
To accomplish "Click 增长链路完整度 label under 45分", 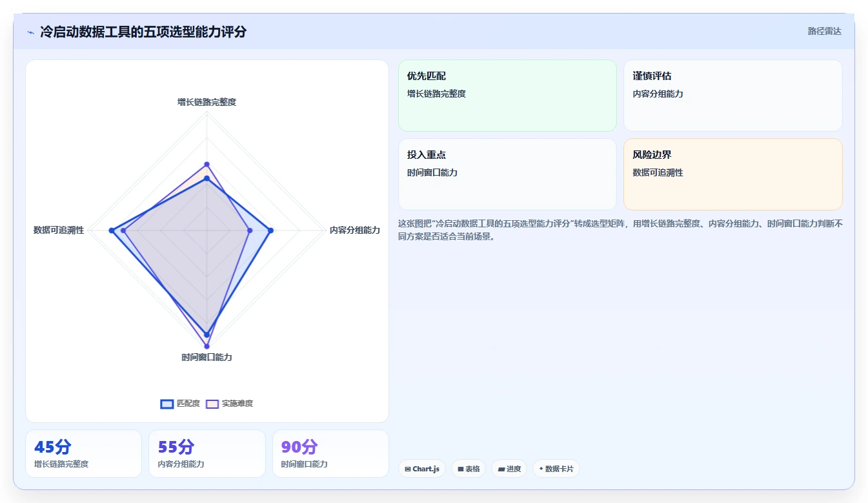I will 61,464.
